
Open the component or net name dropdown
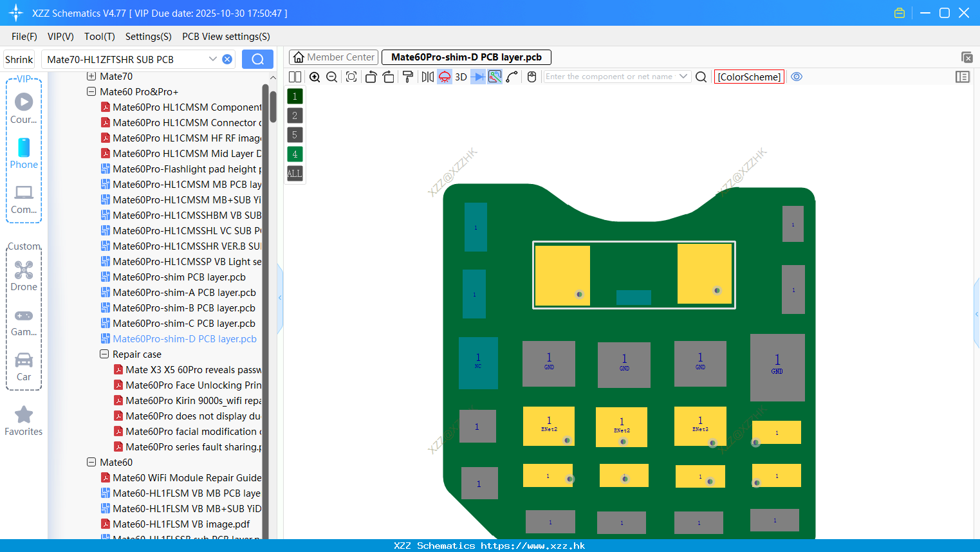click(683, 77)
